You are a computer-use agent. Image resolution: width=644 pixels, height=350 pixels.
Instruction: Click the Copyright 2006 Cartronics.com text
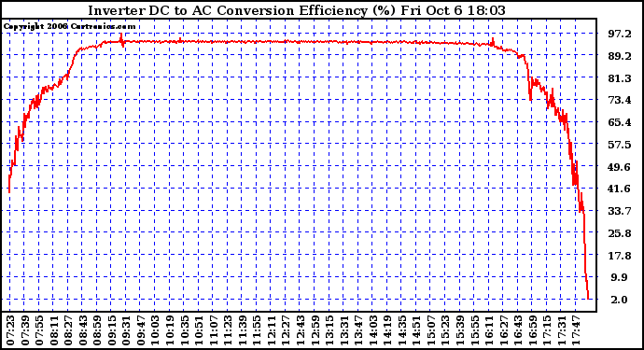click(x=69, y=27)
